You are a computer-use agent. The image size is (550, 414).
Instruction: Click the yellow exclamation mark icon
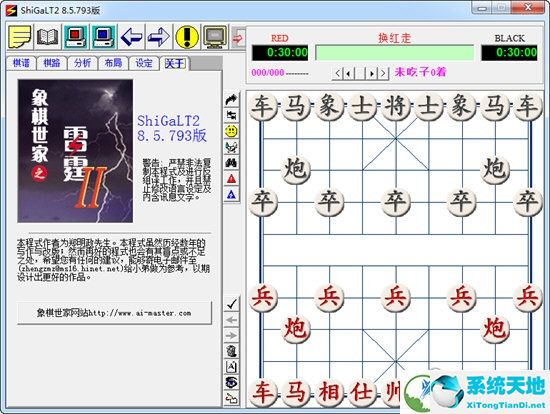coord(187,36)
